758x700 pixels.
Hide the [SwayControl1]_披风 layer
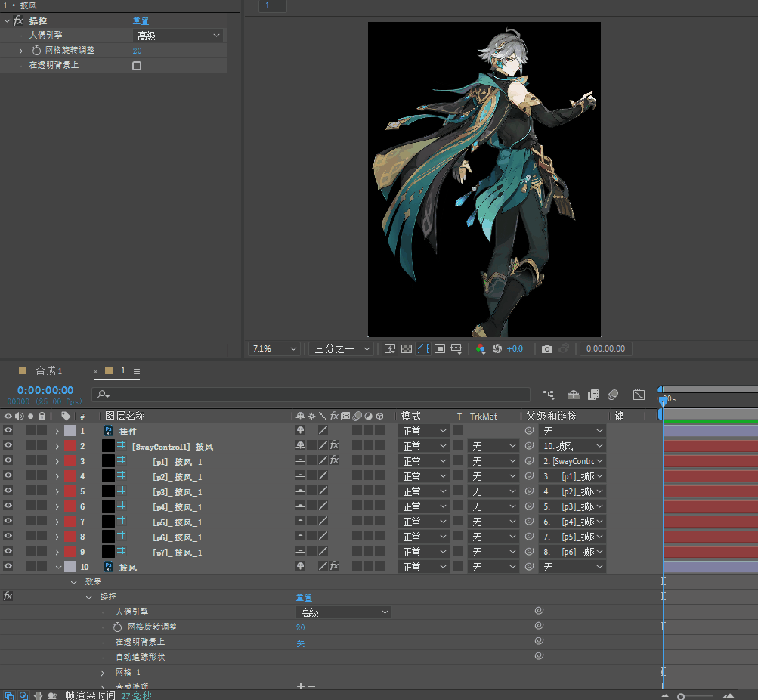point(8,446)
